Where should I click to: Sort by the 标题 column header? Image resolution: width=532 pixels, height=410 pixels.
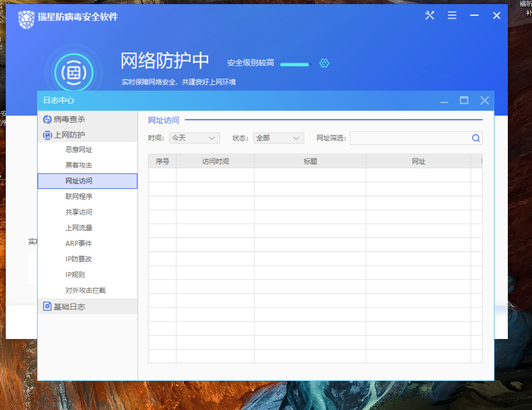click(310, 161)
